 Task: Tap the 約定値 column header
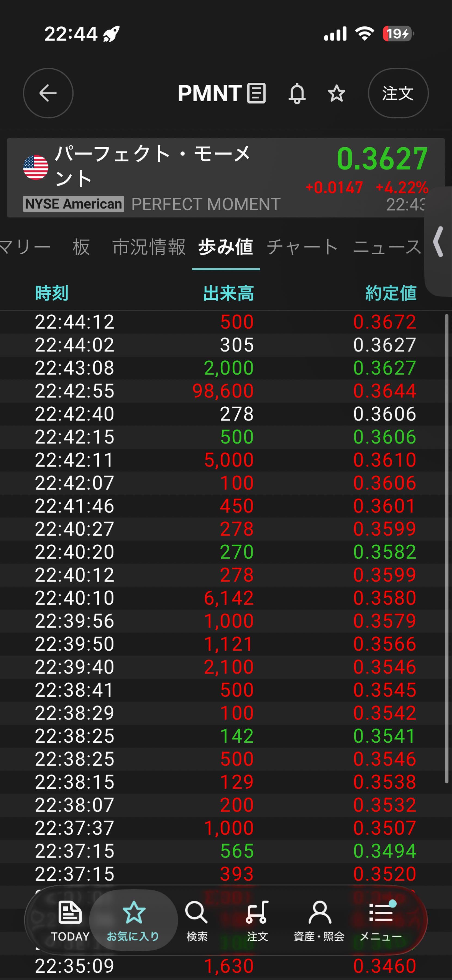[391, 293]
